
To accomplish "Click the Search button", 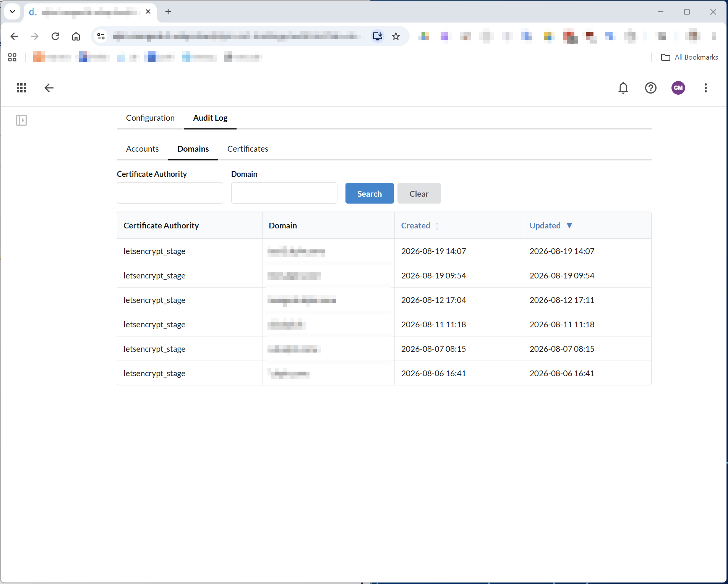I will pyautogui.click(x=370, y=193).
